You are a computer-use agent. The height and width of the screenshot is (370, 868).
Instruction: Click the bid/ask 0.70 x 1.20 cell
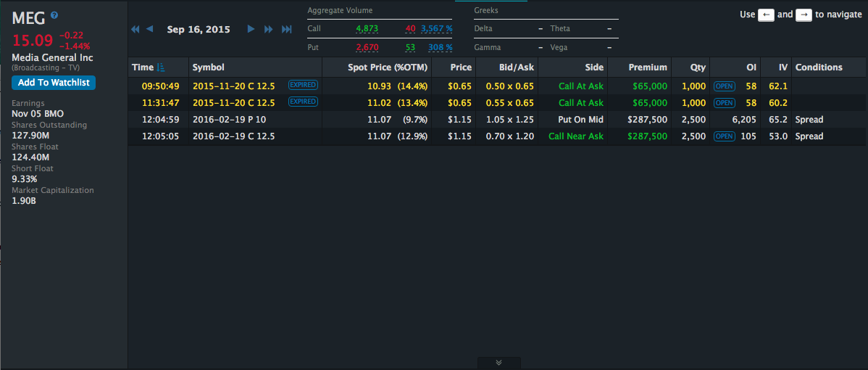click(510, 136)
